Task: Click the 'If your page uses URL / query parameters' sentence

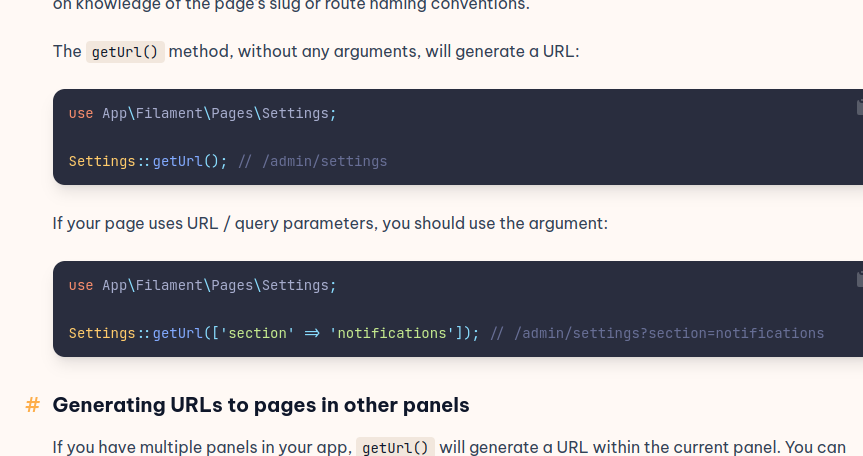Action: [x=330, y=223]
